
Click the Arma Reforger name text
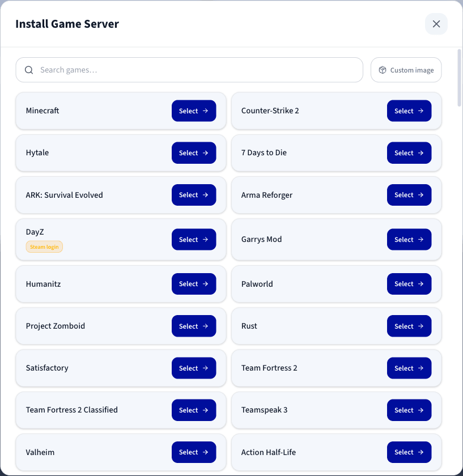pyautogui.click(x=266, y=195)
